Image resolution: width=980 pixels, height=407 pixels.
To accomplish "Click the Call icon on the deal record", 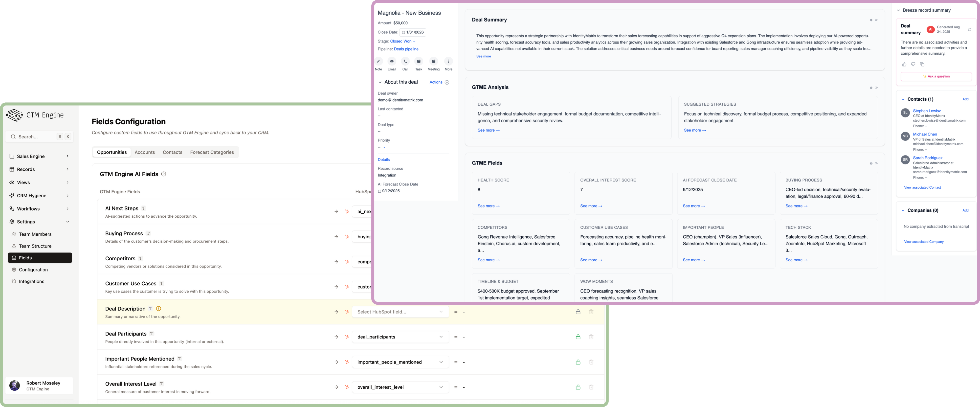I will tap(405, 62).
